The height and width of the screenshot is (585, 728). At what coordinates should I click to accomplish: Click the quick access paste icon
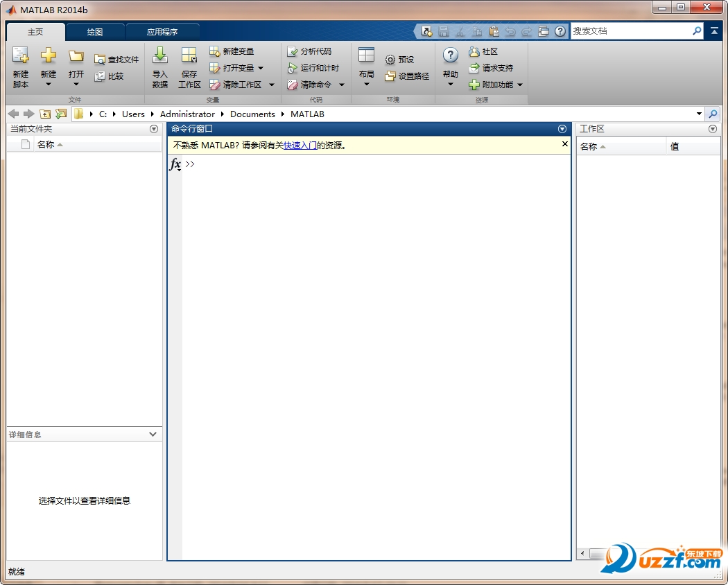[x=494, y=31]
